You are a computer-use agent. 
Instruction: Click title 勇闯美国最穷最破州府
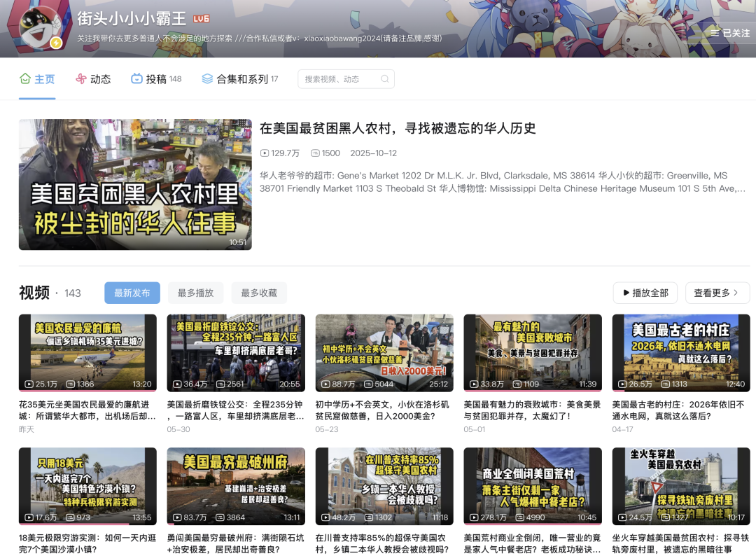pos(234,543)
